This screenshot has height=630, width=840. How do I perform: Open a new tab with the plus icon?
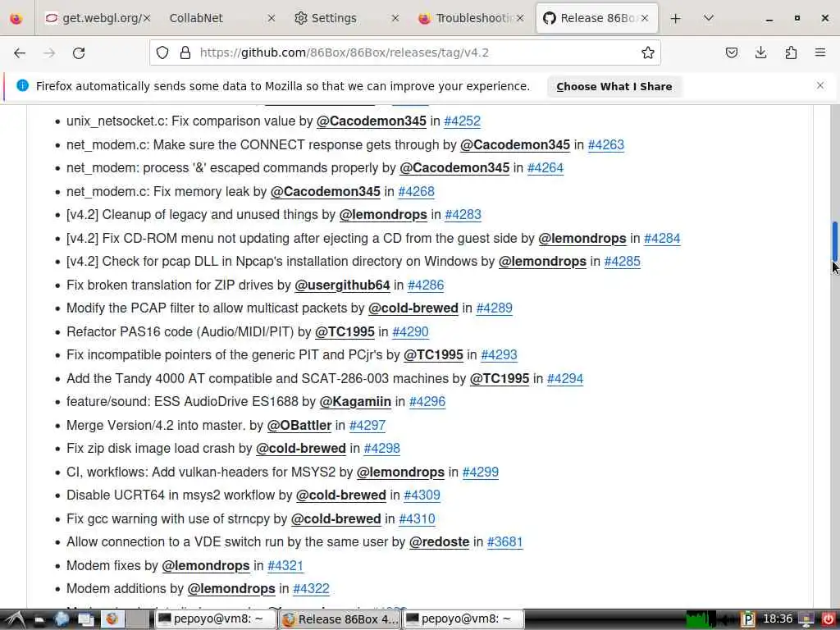pyautogui.click(x=676, y=18)
